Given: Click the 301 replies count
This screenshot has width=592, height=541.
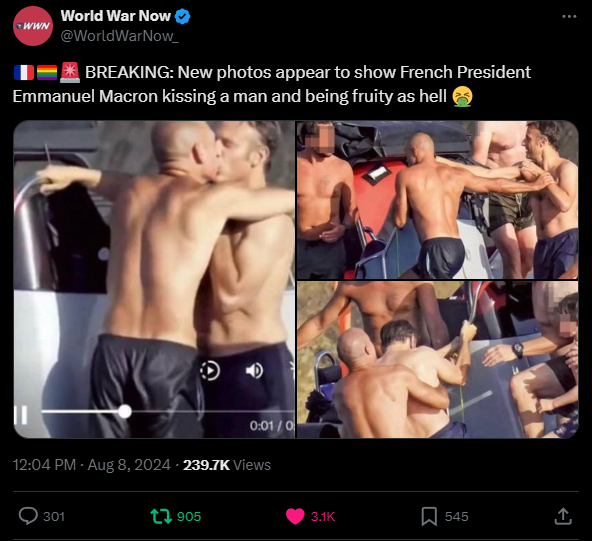Looking at the screenshot, I should point(54,516).
